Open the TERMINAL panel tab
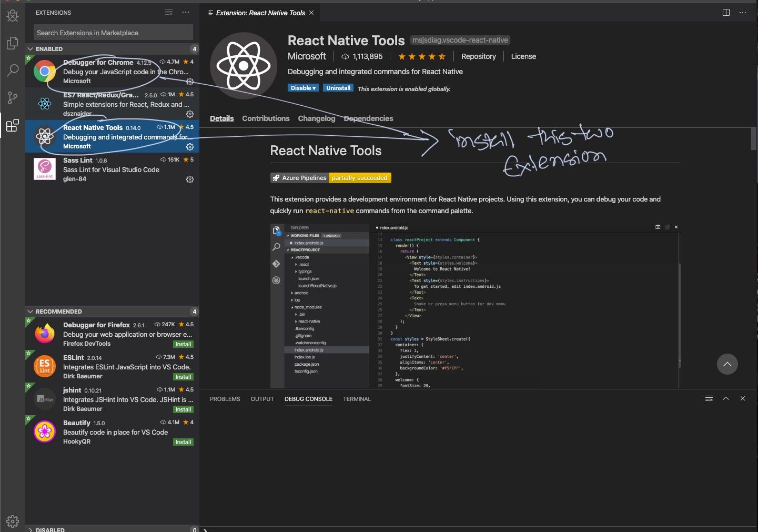 coord(357,399)
